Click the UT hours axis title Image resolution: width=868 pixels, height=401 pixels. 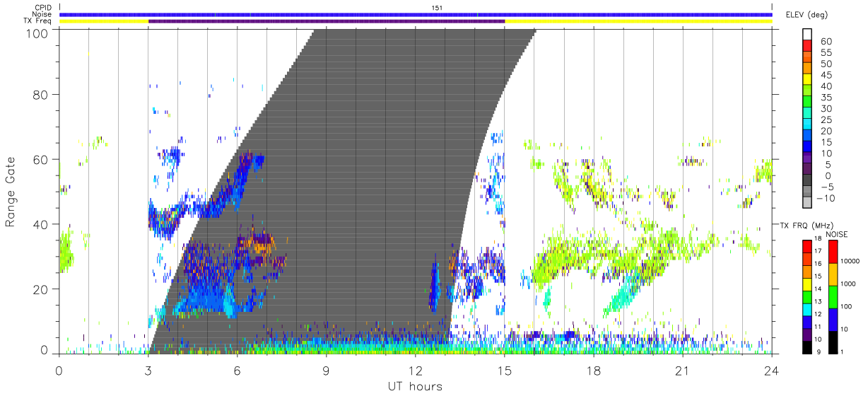pyautogui.click(x=416, y=386)
